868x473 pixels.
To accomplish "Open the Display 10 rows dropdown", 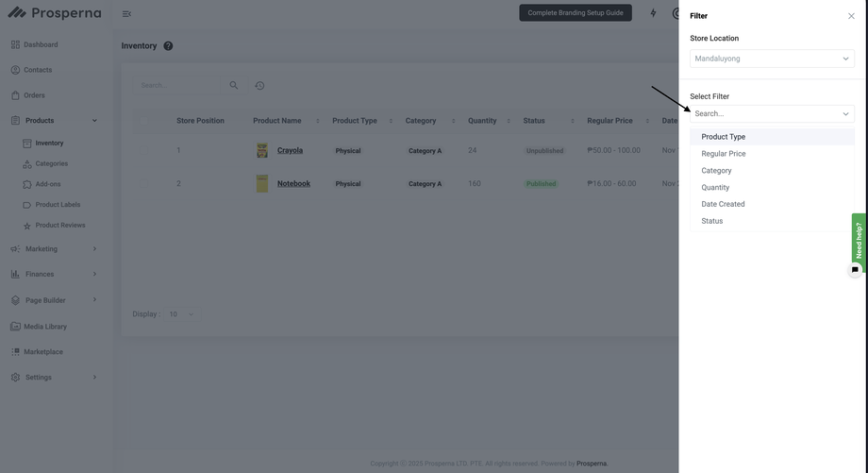I will click(x=181, y=314).
